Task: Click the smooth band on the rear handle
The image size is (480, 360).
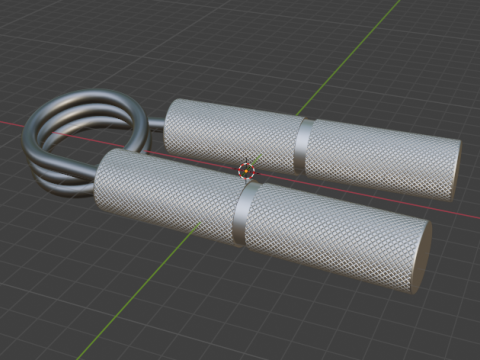Action: point(303,146)
